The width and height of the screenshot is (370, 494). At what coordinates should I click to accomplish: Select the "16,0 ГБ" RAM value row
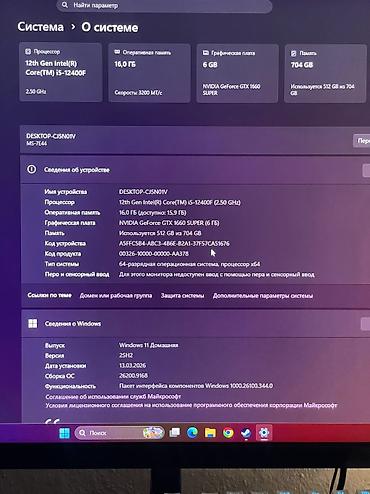pos(153,212)
